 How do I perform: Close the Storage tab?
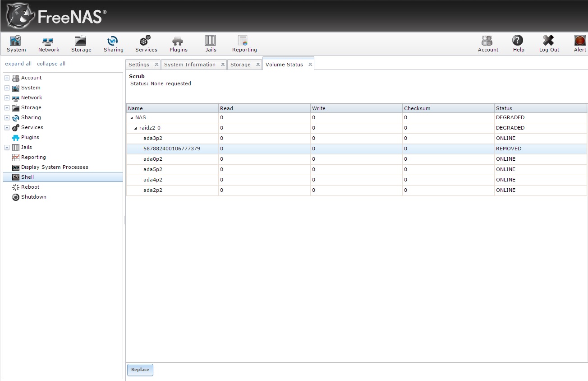pos(258,65)
